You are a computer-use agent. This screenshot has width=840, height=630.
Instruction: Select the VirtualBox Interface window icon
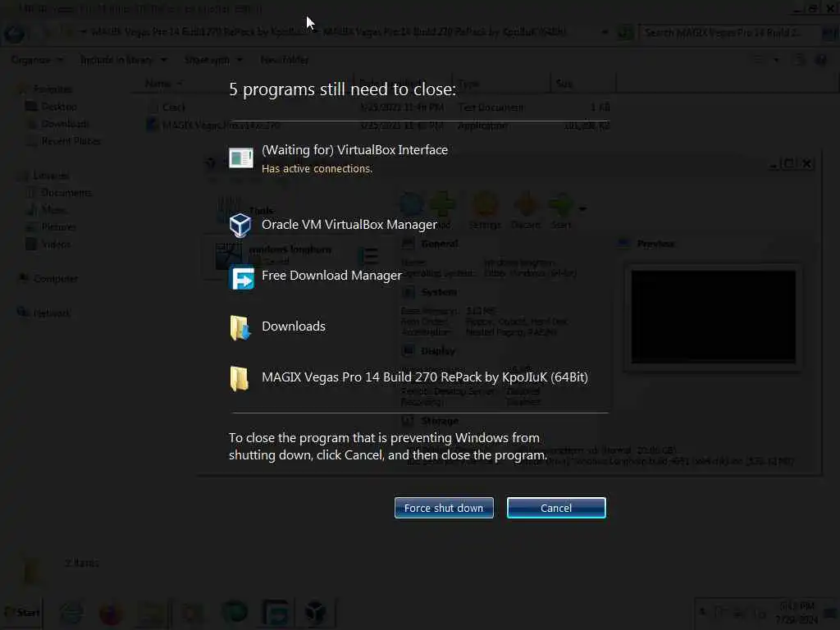(241, 158)
